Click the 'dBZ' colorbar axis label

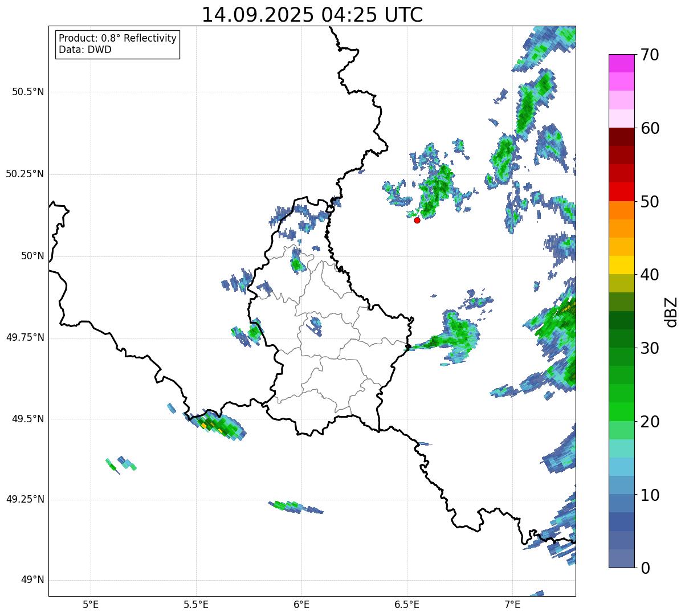pos(672,311)
